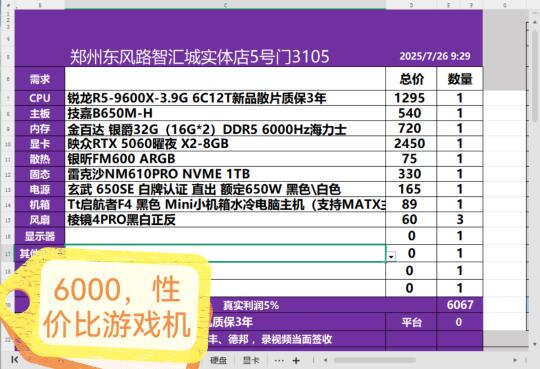Open the dropdown arrow in the 其他 row
The width and height of the screenshot is (540, 369).
tap(391, 257)
